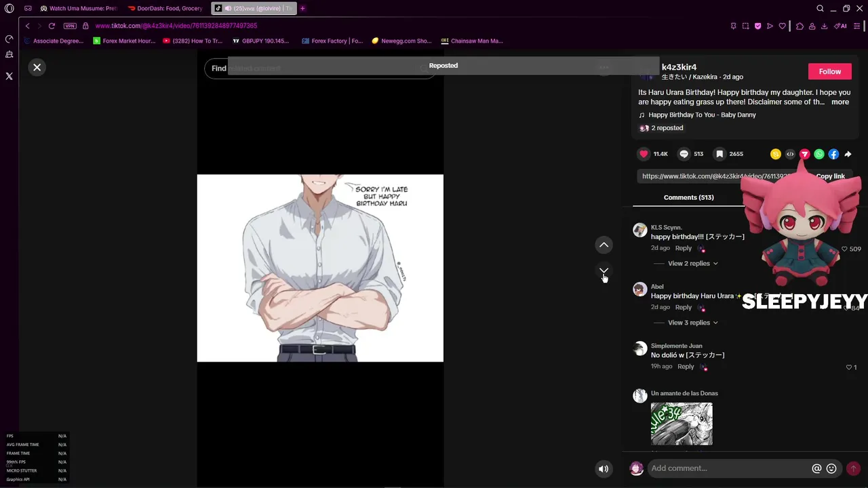Screen dimensions: 868x488
Task: Insert a mention with the @ icon
Action: pos(816,468)
